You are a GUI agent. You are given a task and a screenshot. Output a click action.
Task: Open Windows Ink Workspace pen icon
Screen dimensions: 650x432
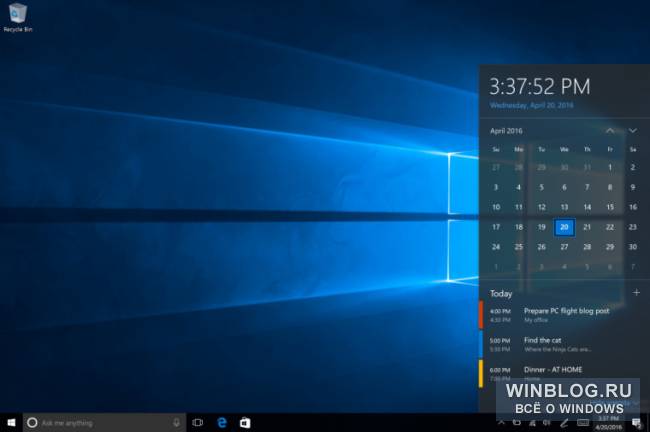pos(564,423)
